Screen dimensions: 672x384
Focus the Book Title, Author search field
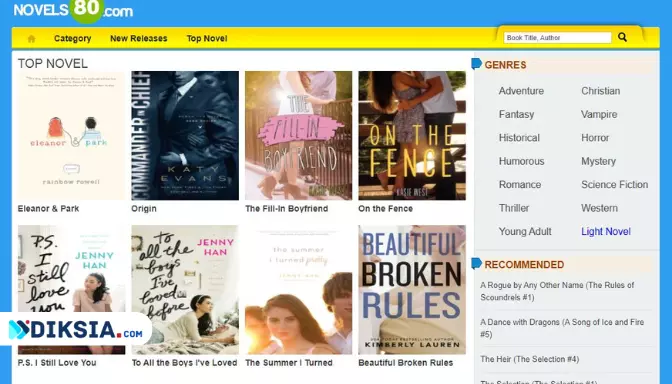pos(557,38)
